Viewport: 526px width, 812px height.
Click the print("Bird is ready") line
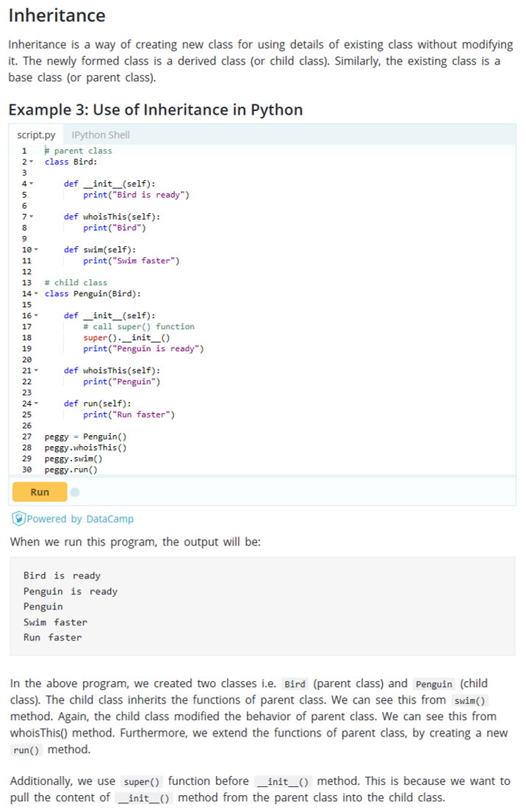pyautogui.click(x=136, y=195)
